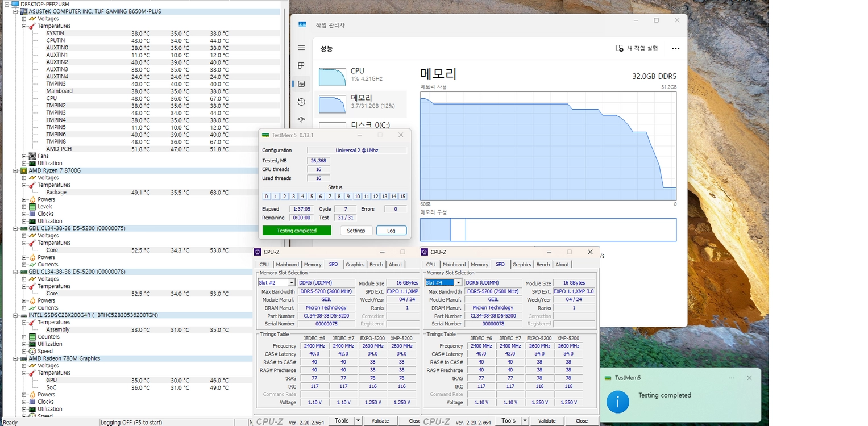
Task: Click Part Number field in left CPU-Z
Action: pos(326,316)
